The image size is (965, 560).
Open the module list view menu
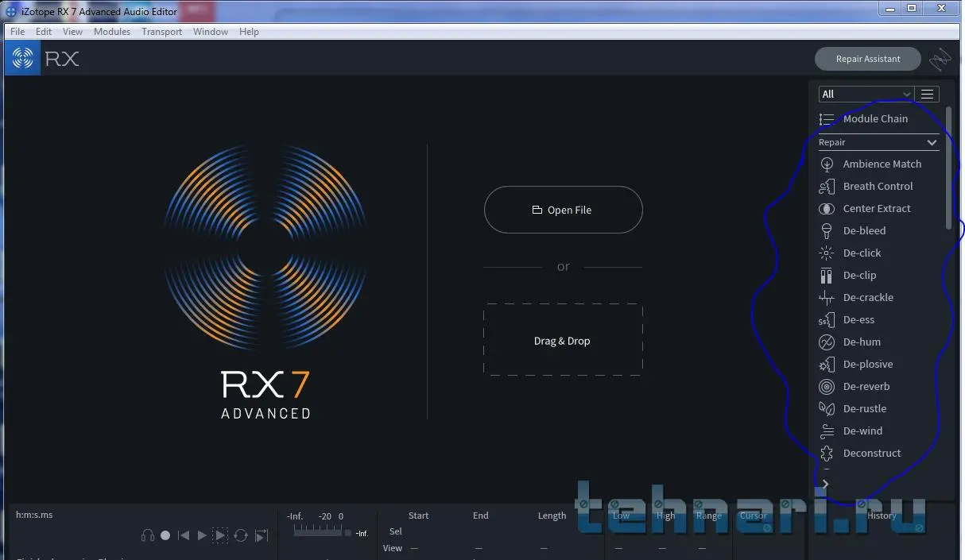point(927,94)
